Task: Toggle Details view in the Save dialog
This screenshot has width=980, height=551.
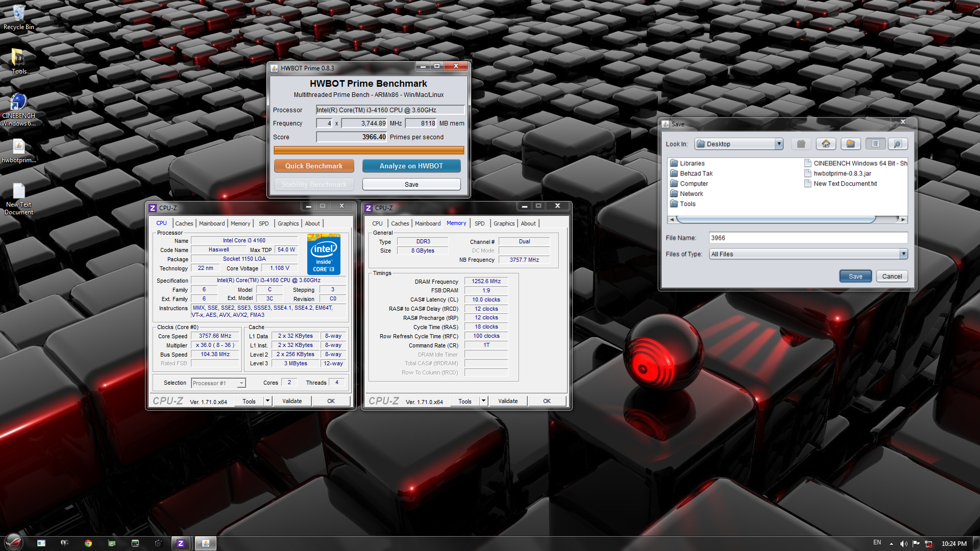Action: click(x=897, y=144)
